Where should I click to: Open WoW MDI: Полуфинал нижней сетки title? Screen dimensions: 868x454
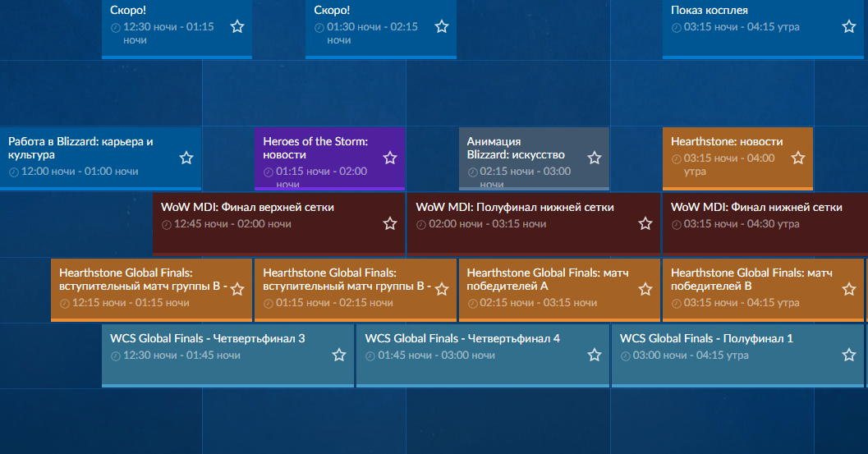pos(515,207)
